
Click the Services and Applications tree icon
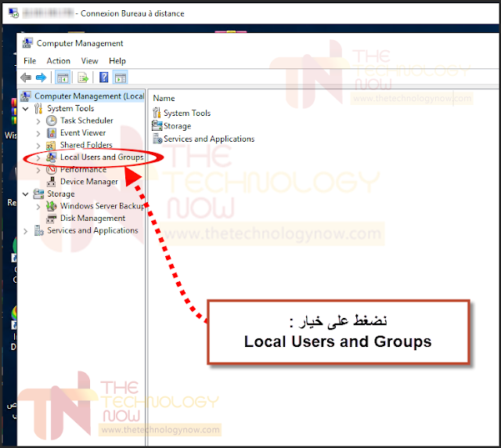coord(38,230)
